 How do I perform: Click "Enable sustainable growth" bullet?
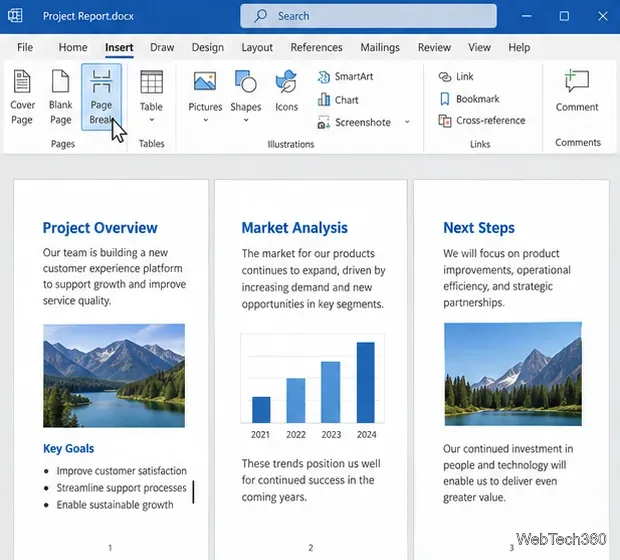[115, 505]
